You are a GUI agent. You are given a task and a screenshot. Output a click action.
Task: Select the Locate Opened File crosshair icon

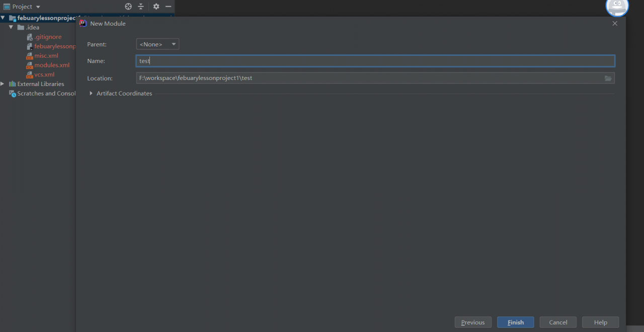click(128, 7)
